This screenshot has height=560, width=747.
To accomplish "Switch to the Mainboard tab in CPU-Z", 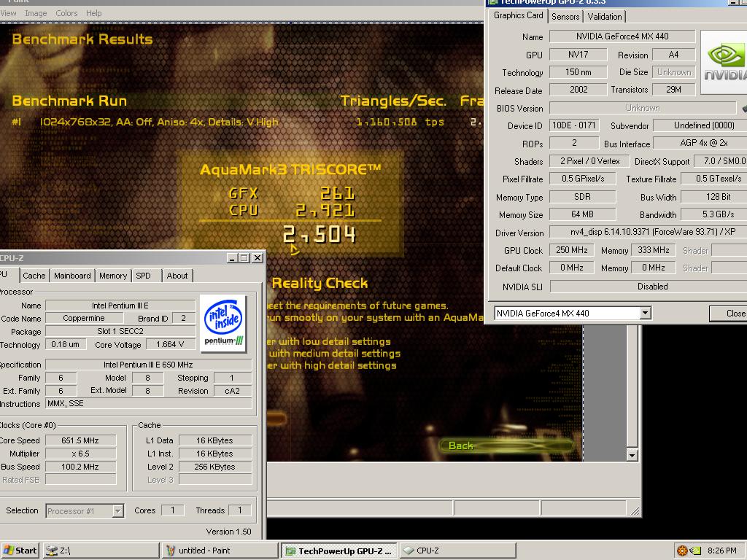I will pos(72,276).
